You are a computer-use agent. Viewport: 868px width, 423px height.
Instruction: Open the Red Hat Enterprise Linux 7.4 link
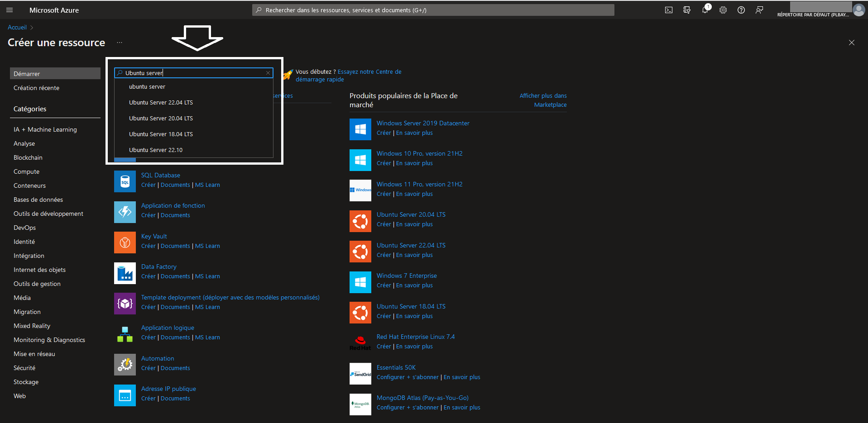[x=416, y=337]
